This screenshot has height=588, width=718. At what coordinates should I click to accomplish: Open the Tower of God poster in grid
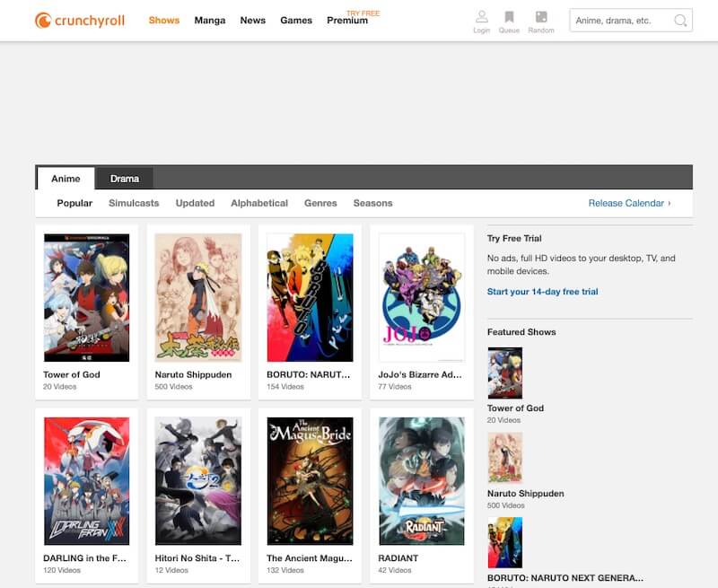coord(86,298)
